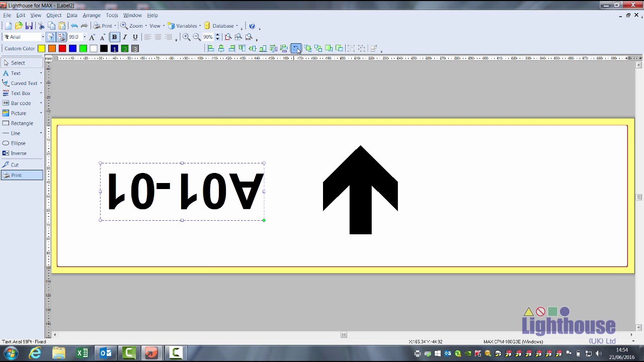
Task: Open the Help question mark icon
Action: (252, 26)
